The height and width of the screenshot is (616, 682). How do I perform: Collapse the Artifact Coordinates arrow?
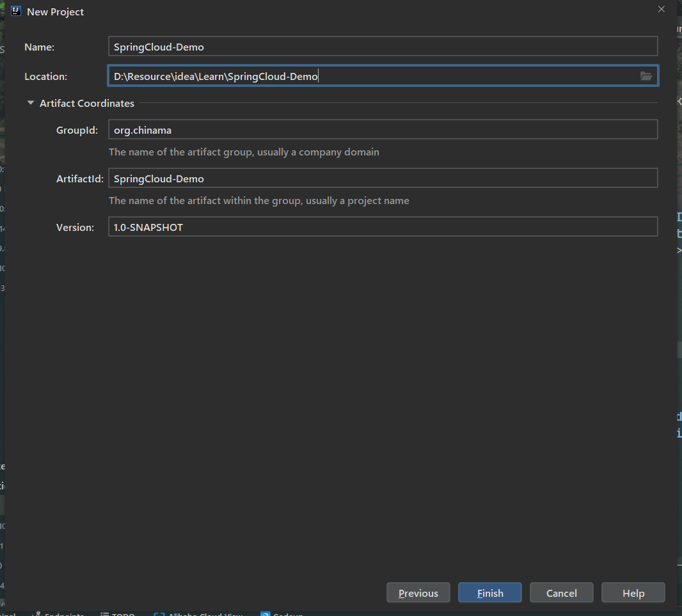30,103
